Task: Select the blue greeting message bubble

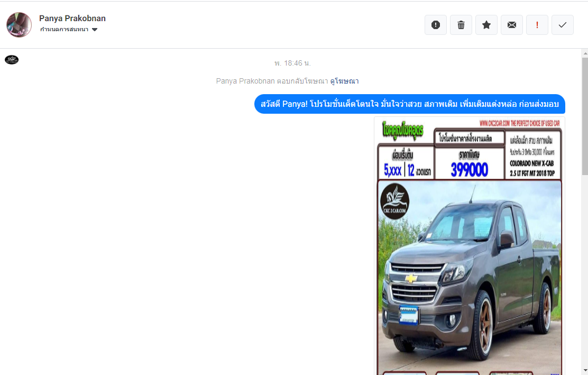Action: click(409, 104)
